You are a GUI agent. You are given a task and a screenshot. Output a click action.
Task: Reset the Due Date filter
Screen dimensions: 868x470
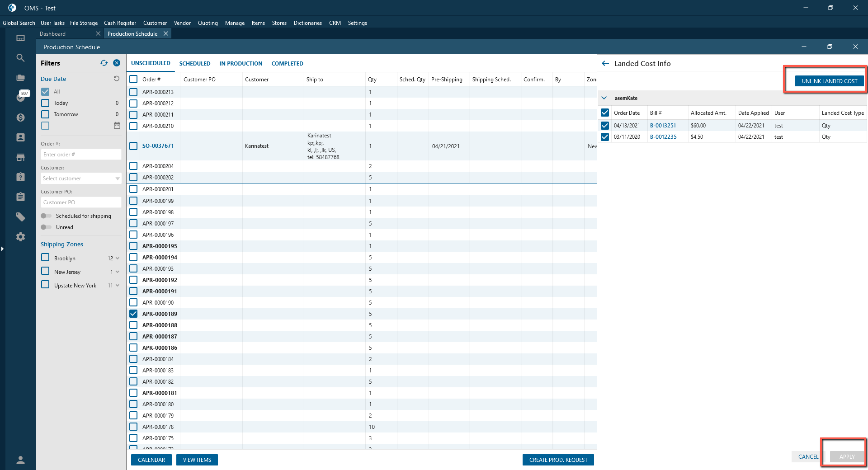(117, 79)
